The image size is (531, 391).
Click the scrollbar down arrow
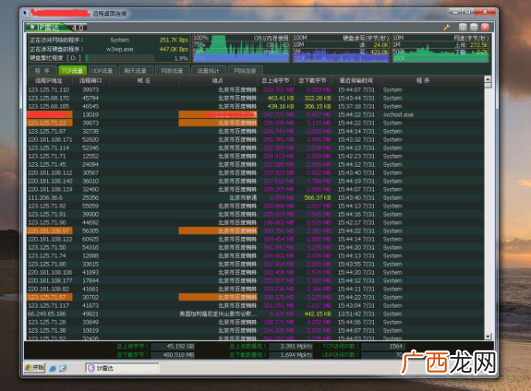(x=488, y=336)
